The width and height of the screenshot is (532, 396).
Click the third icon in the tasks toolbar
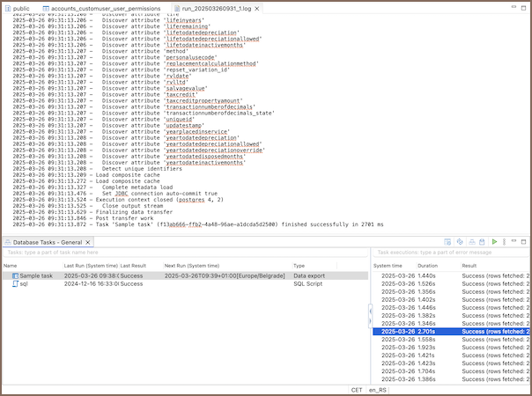pyautogui.click(x=471, y=241)
